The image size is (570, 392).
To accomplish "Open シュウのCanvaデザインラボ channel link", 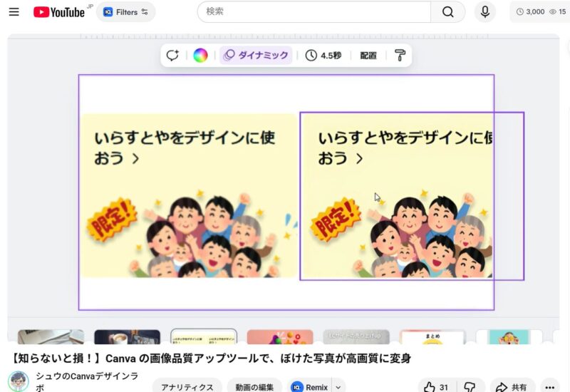I will click(87, 381).
